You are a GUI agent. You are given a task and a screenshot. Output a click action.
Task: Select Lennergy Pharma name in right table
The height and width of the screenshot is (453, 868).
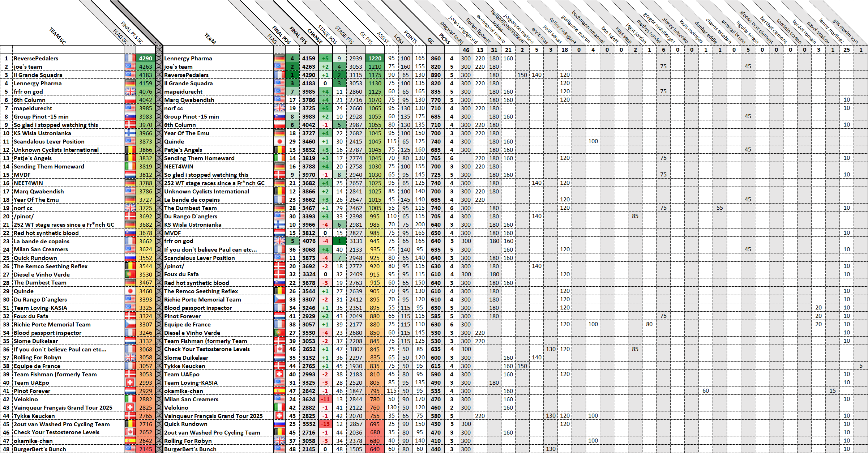pyautogui.click(x=188, y=58)
